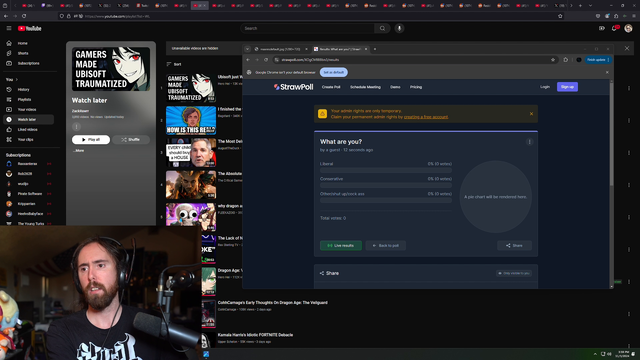The height and width of the screenshot is (360, 640).
Task: Reload the Firefox YouTube page
Action: click(24, 16)
